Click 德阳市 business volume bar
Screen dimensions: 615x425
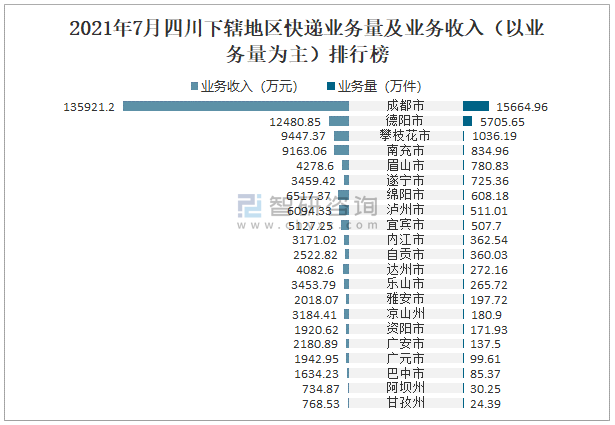467,121
